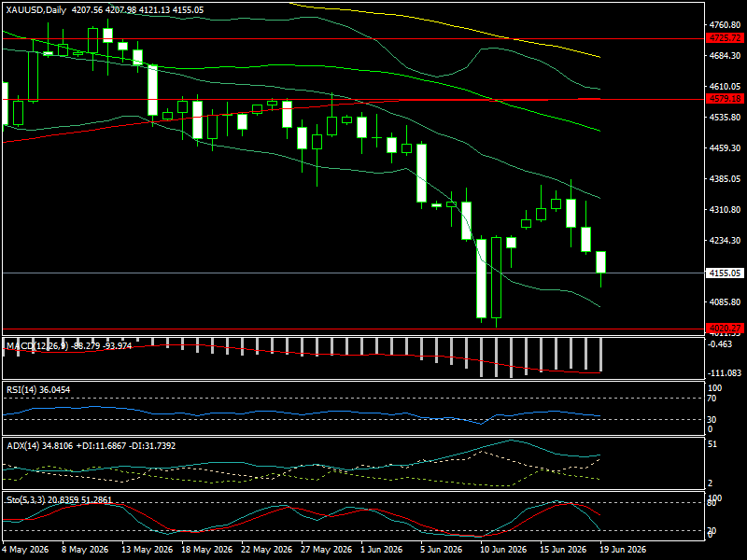747x560 pixels.
Task: Click the 1 Jun 2026 date label
Action: (x=382, y=550)
